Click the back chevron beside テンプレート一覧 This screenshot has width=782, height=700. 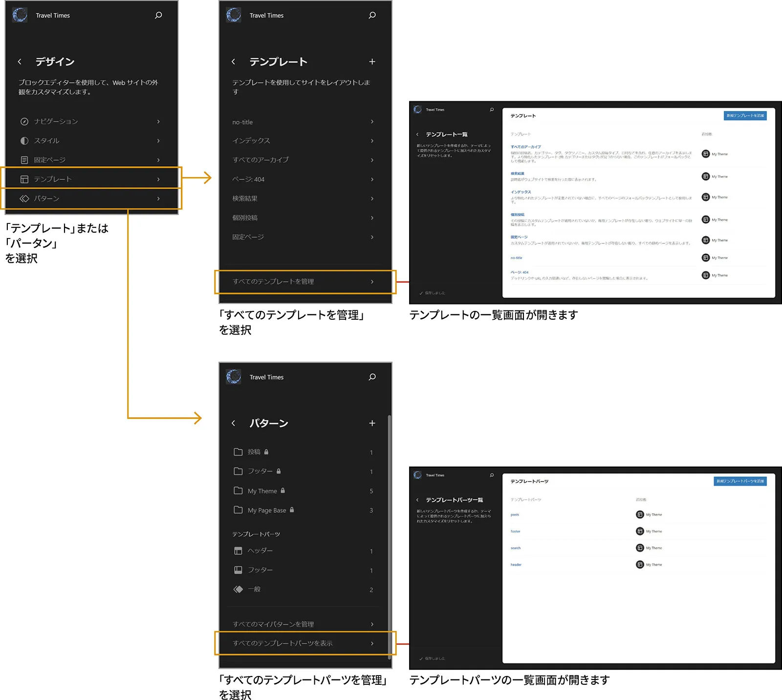[417, 134]
